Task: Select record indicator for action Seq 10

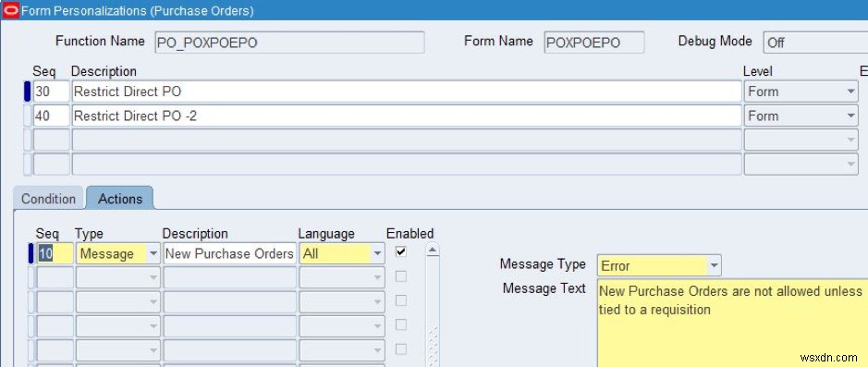Action: click(x=31, y=254)
